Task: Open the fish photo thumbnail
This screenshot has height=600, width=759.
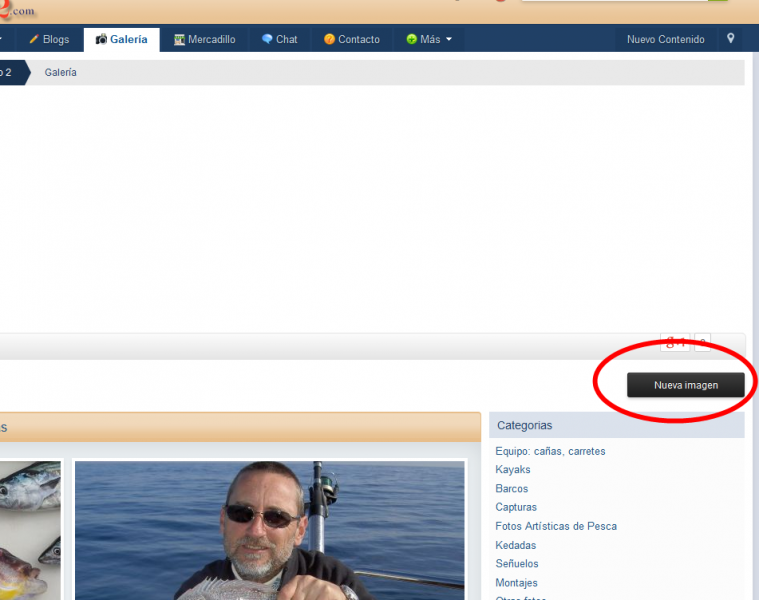Action: click(30, 530)
